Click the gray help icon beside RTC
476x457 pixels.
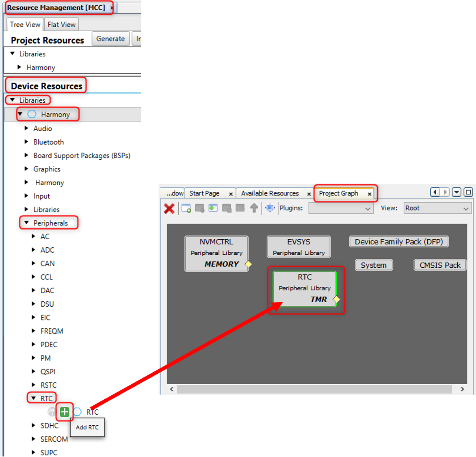coord(52,412)
